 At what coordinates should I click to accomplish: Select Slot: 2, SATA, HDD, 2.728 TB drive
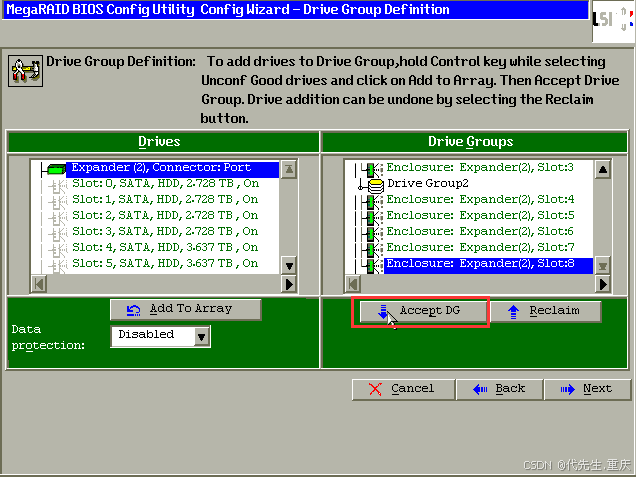[165, 215]
